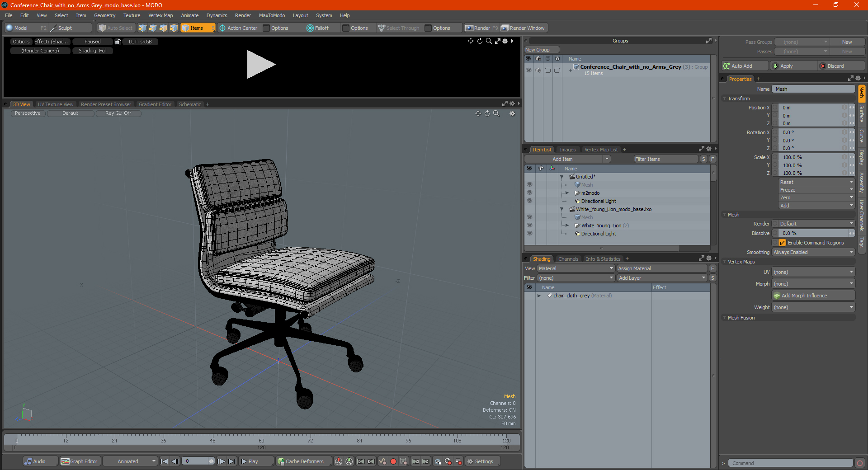Click Add Morph Influence button
Viewport: 868px width, 470px height.
813,296
